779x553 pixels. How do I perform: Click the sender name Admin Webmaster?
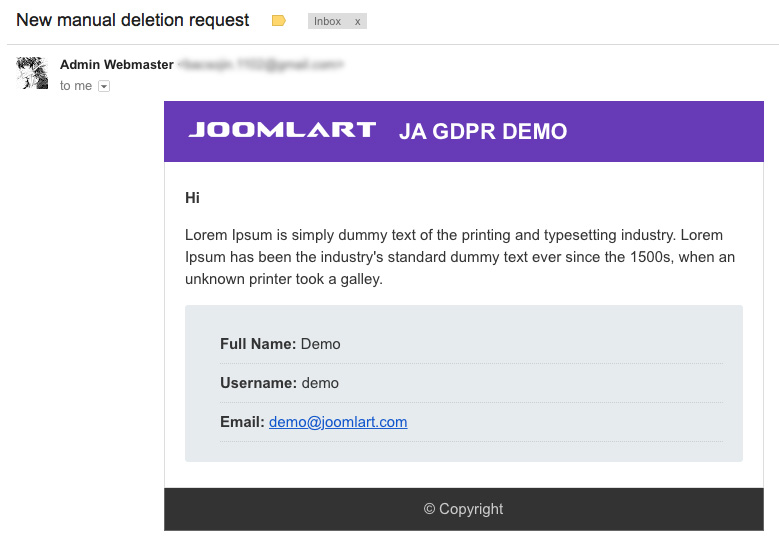click(x=116, y=65)
